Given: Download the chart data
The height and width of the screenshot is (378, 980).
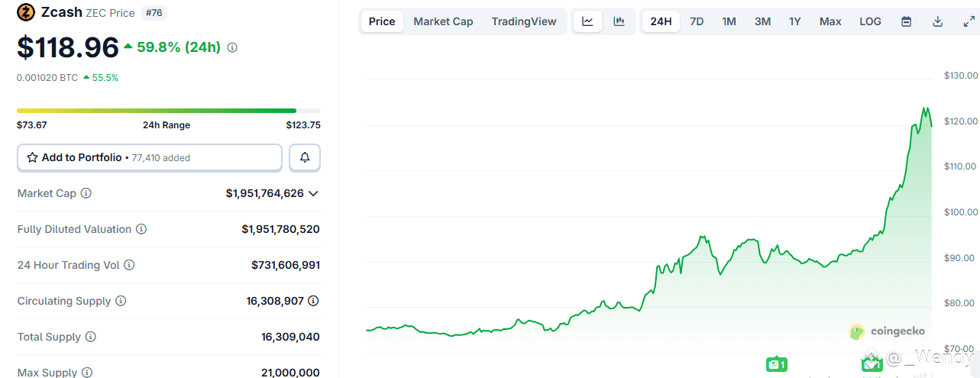Looking at the screenshot, I should point(937,21).
